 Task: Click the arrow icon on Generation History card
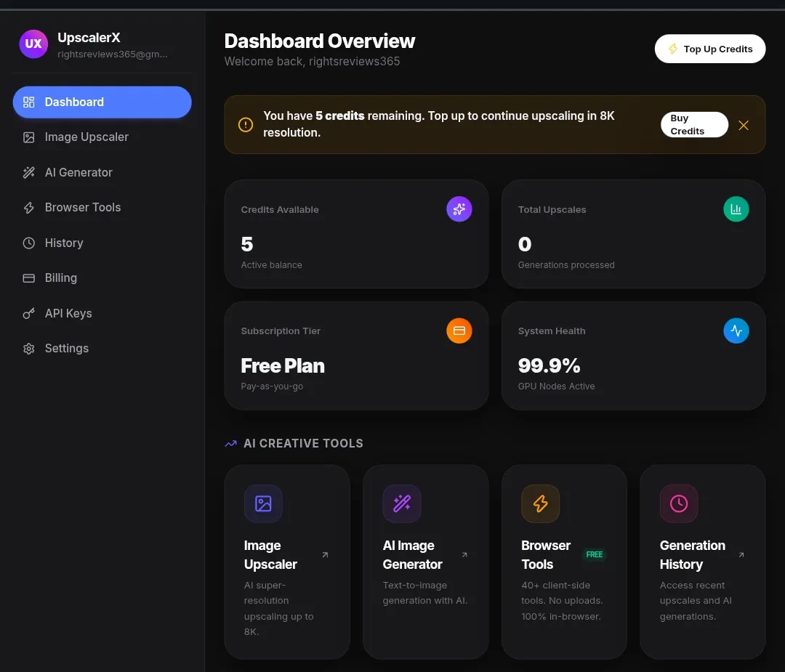pos(741,555)
